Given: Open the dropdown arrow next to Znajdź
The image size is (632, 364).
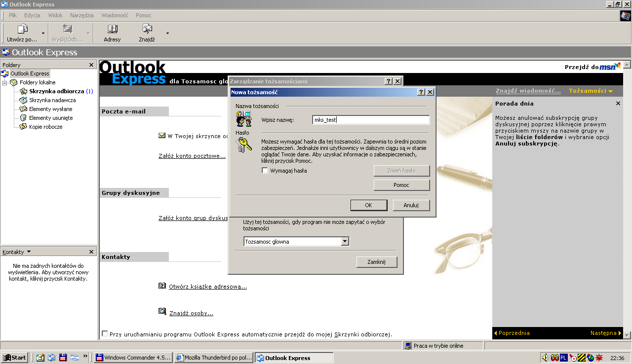Looking at the screenshot, I should [167, 33].
